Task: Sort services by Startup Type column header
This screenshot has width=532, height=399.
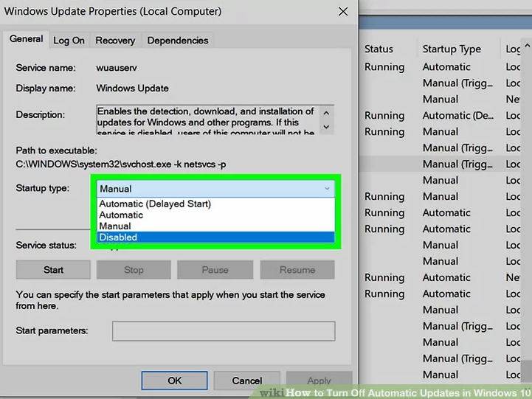Action: (x=452, y=49)
